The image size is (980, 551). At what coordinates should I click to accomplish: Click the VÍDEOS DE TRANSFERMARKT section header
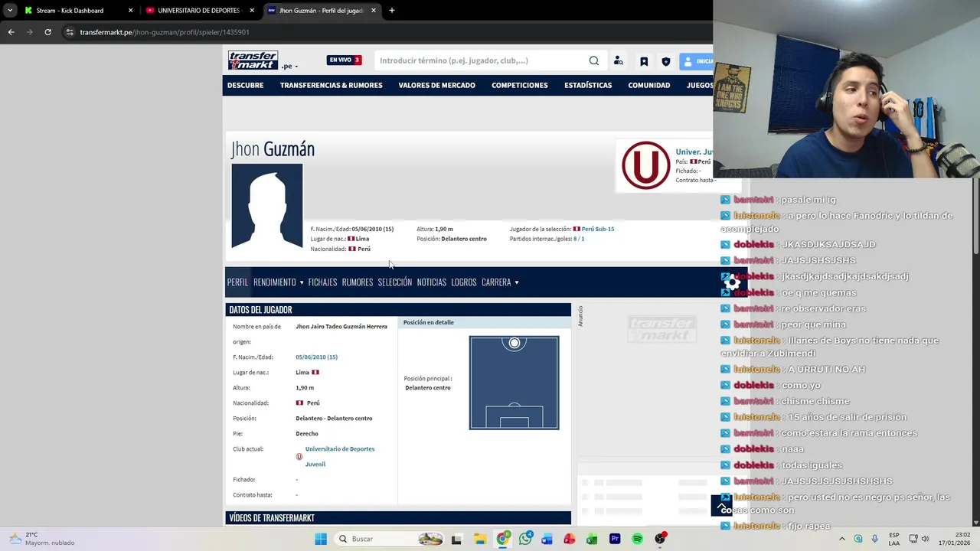[x=398, y=518]
